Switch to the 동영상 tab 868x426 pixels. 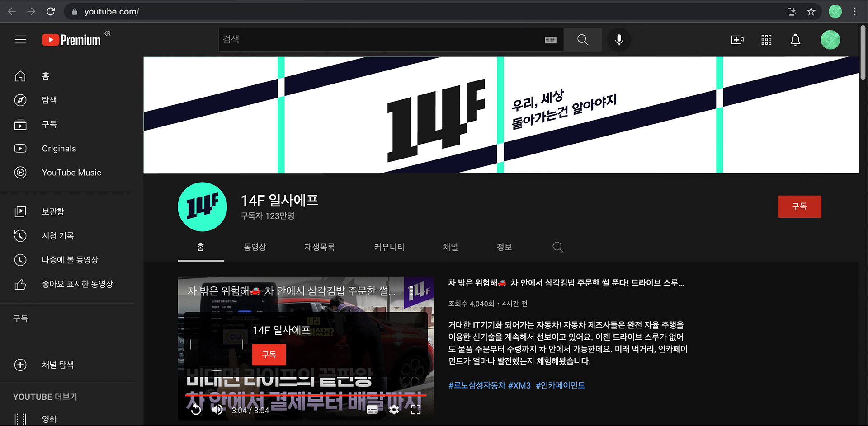(255, 247)
